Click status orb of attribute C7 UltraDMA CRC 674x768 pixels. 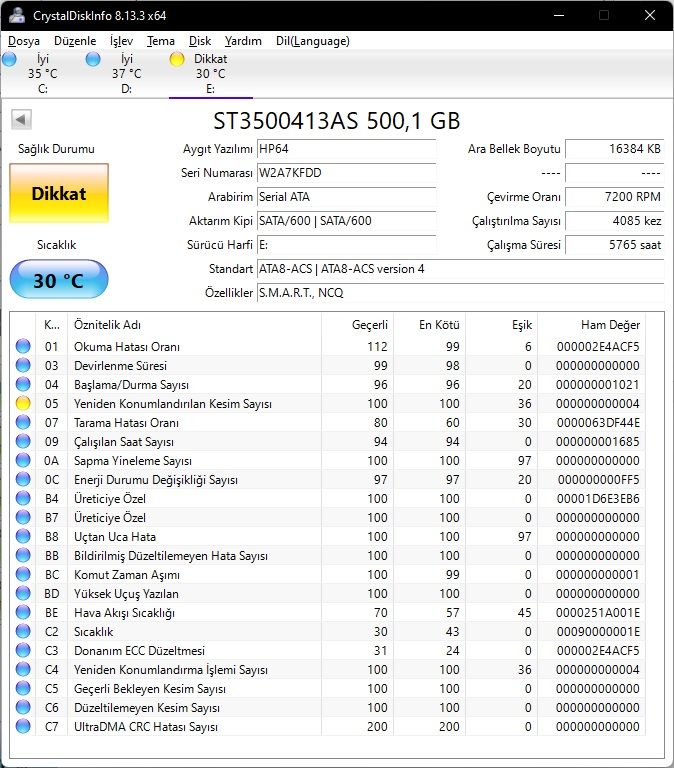(x=23, y=726)
